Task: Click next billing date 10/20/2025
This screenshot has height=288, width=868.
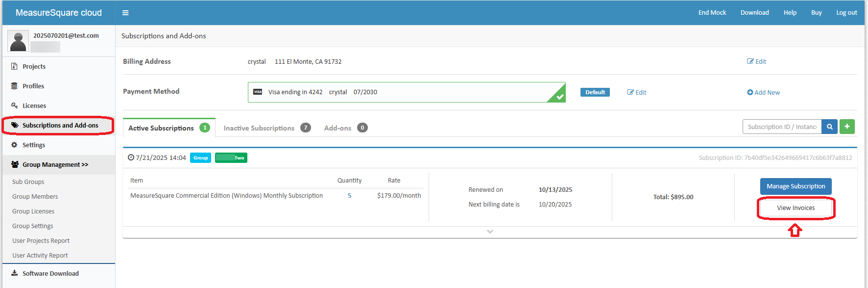Action: [555, 204]
